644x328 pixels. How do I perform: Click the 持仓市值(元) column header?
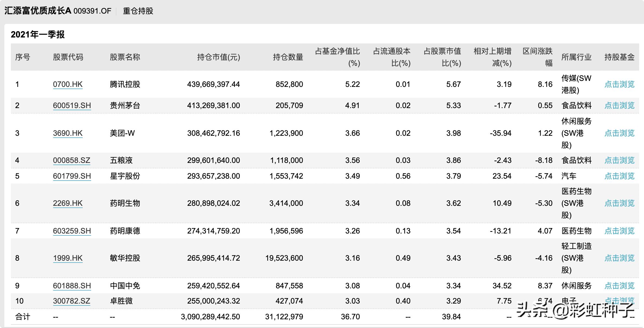tap(218, 57)
